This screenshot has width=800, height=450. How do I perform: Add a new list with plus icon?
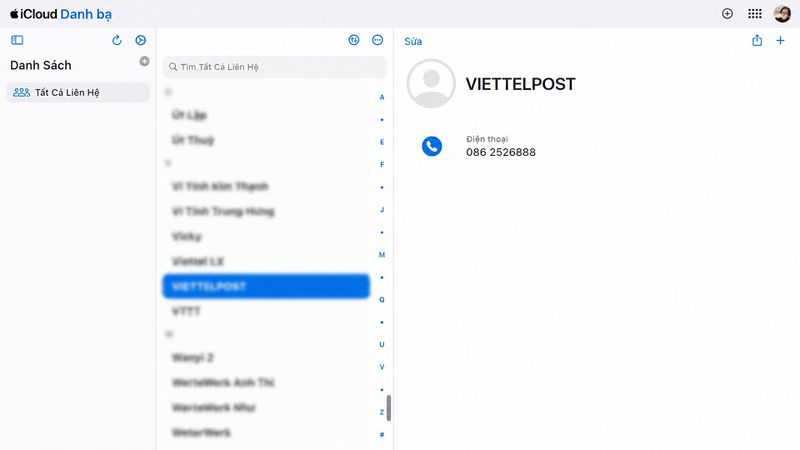click(x=144, y=61)
